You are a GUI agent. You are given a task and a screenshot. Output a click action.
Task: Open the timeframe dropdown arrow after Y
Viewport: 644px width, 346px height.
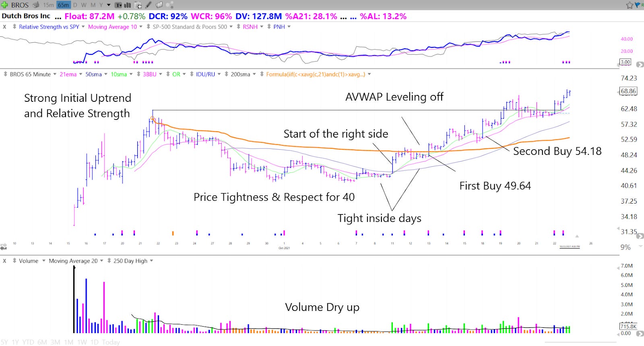click(x=109, y=5)
